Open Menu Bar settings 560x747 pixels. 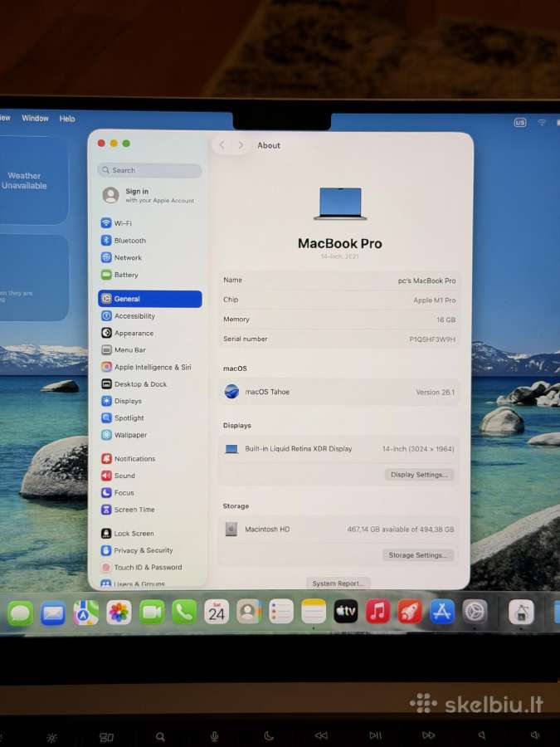pyautogui.click(x=124, y=350)
